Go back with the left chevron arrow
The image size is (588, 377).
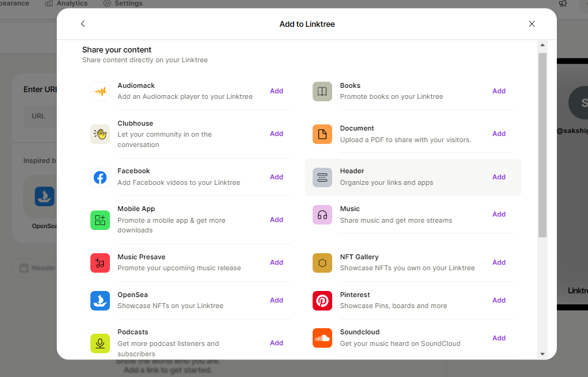pos(83,24)
